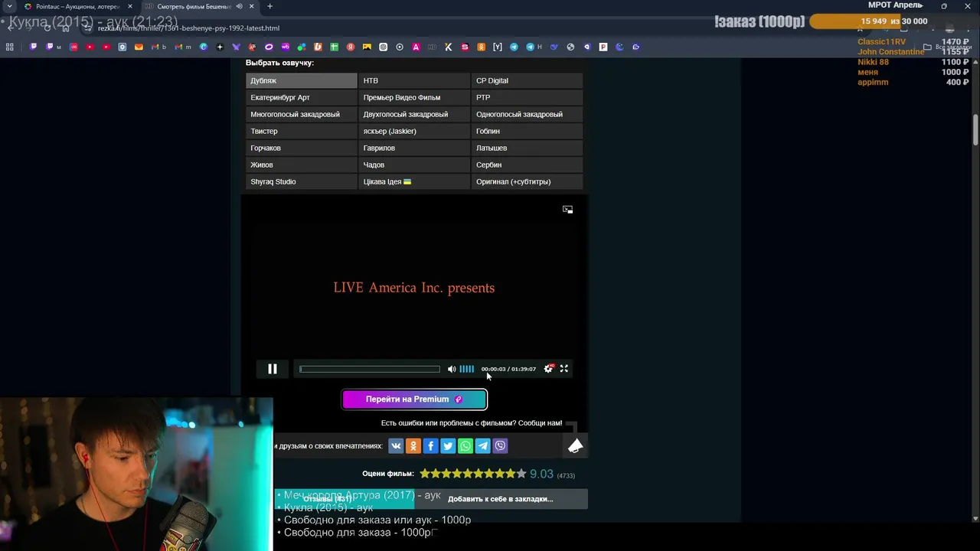The height and width of the screenshot is (551, 980).
Task: Click the 9.03 rating value
Action: coord(541,474)
